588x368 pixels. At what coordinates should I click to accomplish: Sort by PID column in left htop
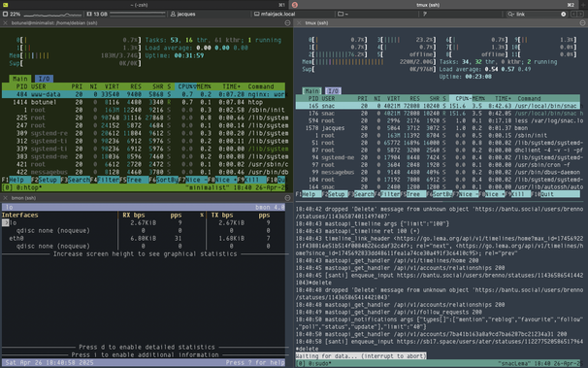tap(21, 86)
